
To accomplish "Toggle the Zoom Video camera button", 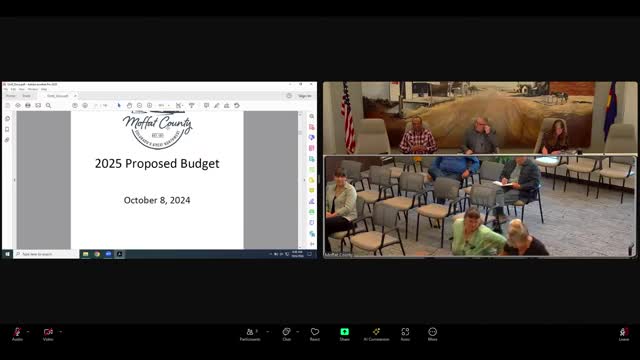I will (x=48, y=334).
